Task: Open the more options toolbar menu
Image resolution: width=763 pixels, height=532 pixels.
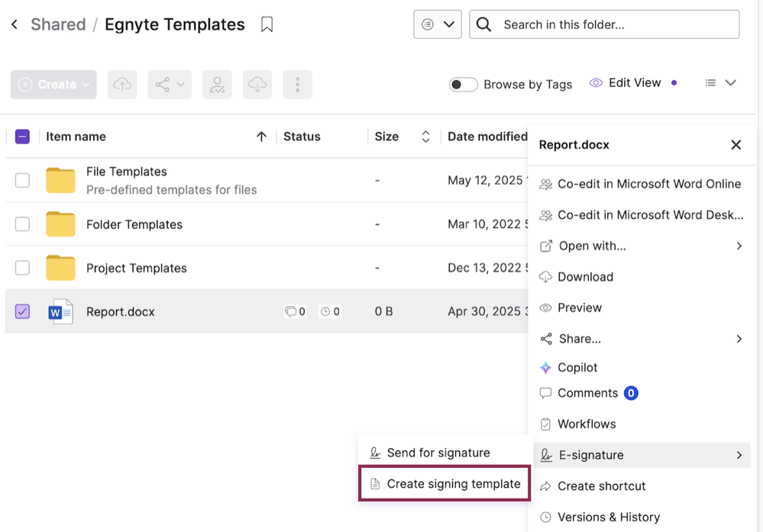Action: pyautogui.click(x=297, y=85)
